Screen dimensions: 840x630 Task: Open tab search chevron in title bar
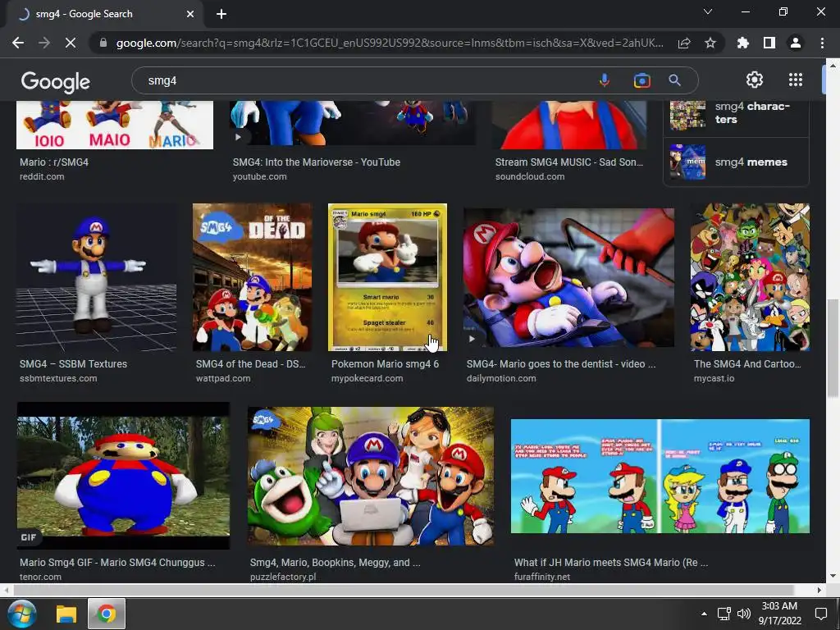click(708, 11)
